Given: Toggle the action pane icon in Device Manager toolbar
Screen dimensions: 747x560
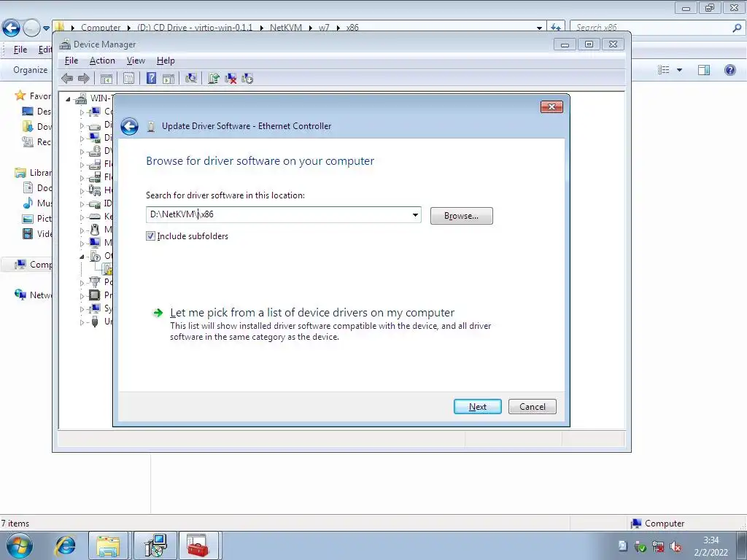Looking at the screenshot, I should 169,79.
